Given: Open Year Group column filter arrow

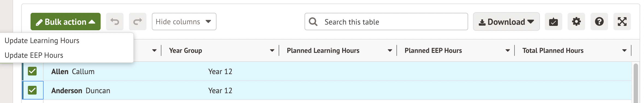Looking at the screenshot, I should tap(272, 50).
